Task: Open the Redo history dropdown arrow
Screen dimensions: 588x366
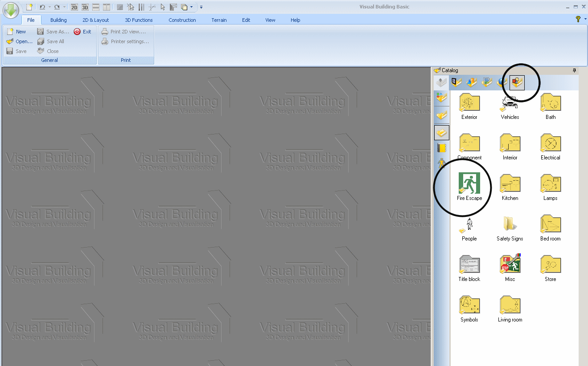Action: pos(64,7)
